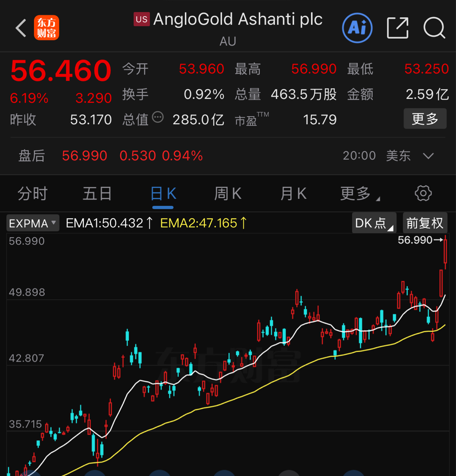Tap the AngloGold Ashanti plc title
The image size is (456, 476).
pos(238,19)
